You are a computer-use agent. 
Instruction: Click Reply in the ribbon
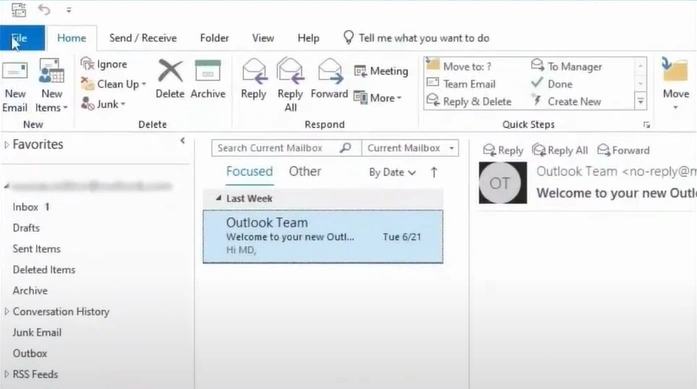pos(254,79)
